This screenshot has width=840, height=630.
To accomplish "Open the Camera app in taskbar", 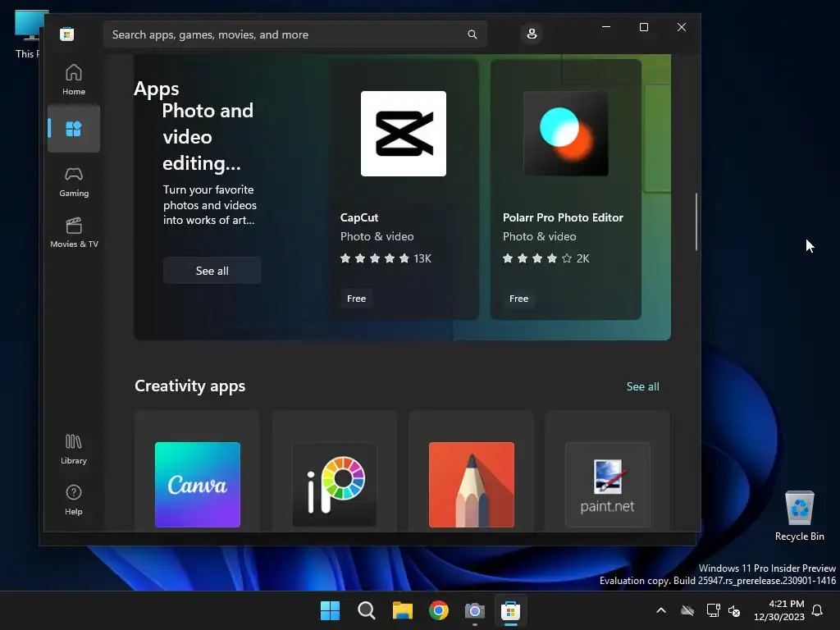I will [x=475, y=610].
